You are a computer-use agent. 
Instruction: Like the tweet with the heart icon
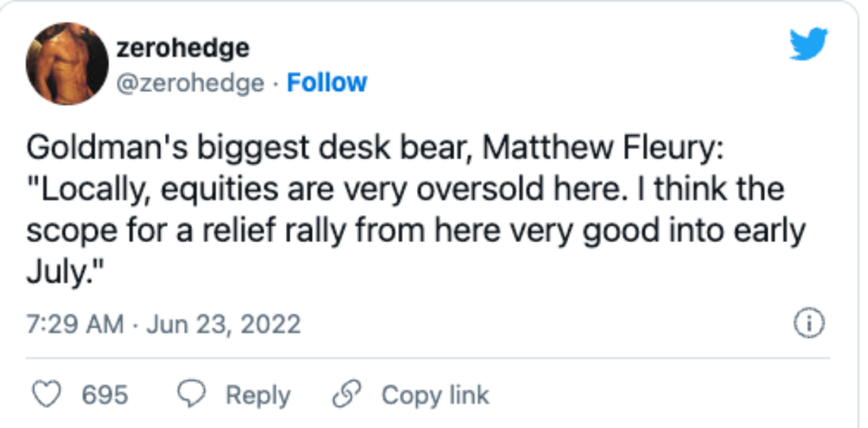tap(47, 395)
